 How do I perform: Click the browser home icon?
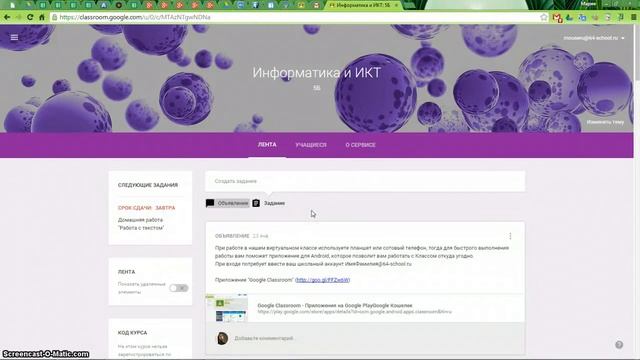(42, 17)
